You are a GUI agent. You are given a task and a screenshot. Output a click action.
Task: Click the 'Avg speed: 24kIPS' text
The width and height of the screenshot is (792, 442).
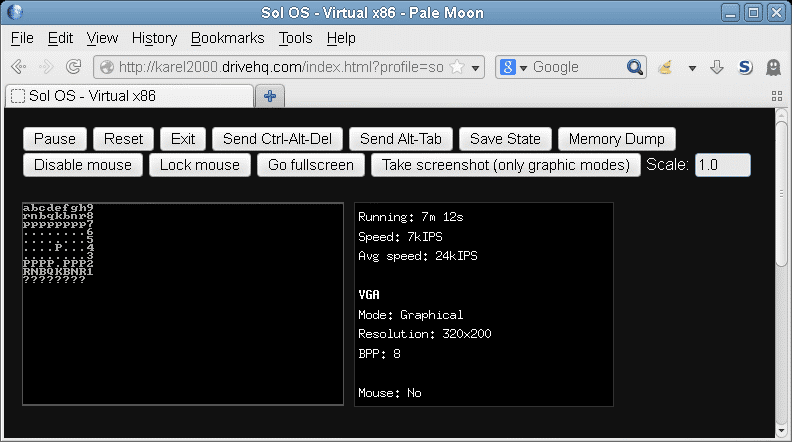pyautogui.click(x=418, y=256)
